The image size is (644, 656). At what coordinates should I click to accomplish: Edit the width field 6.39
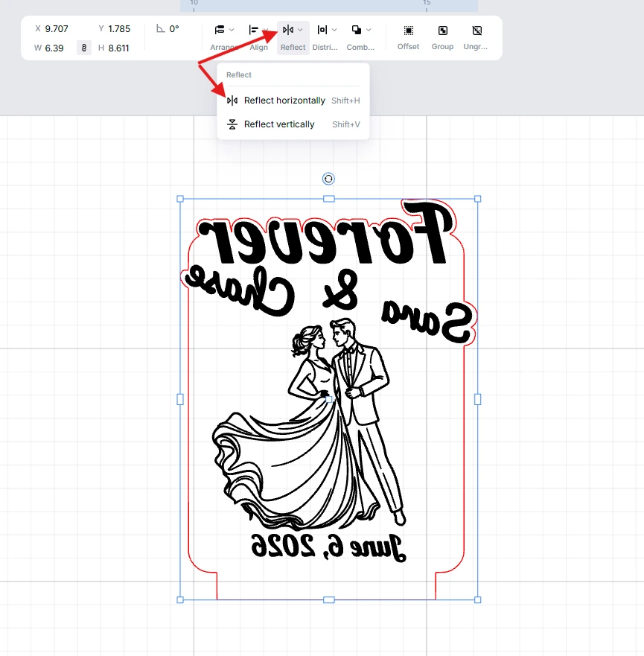54,48
